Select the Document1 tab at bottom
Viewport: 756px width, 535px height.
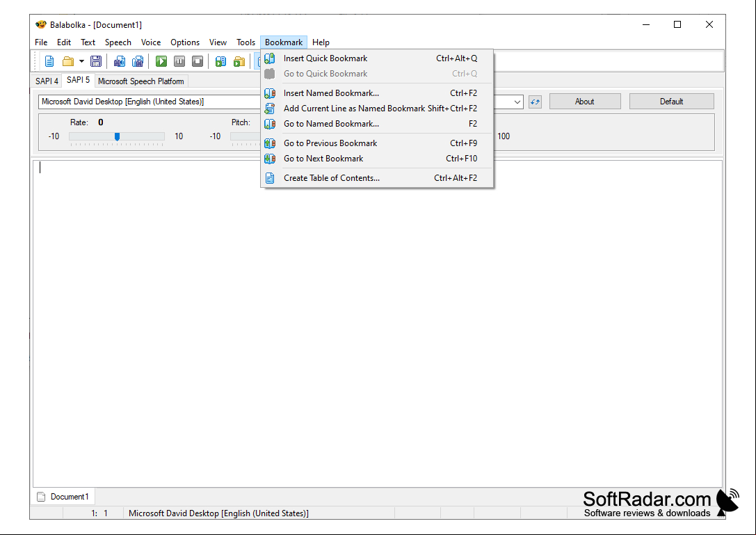(x=64, y=497)
